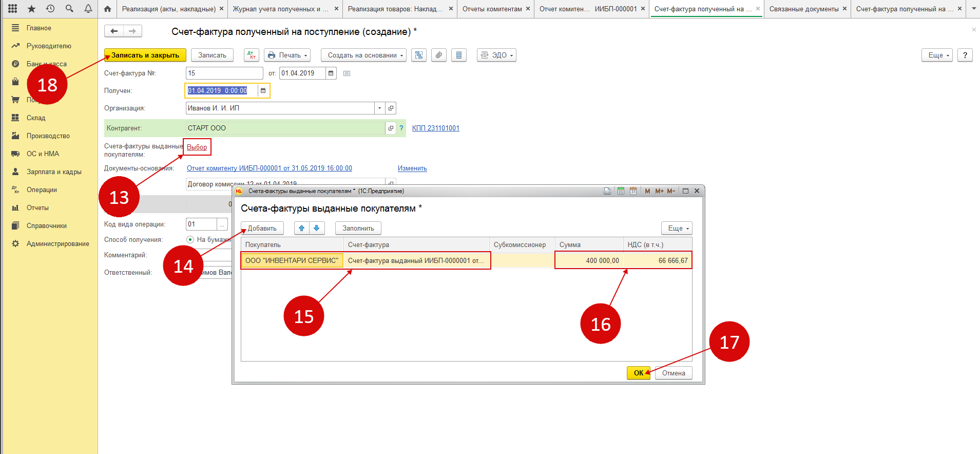Switch to 'Отчеты комитентам' tab
This screenshot has height=454, width=980.
[492, 9]
